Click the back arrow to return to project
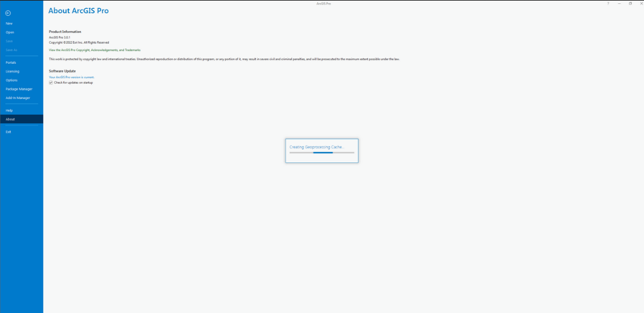The width and height of the screenshot is (644, 313). click(8, 13)
